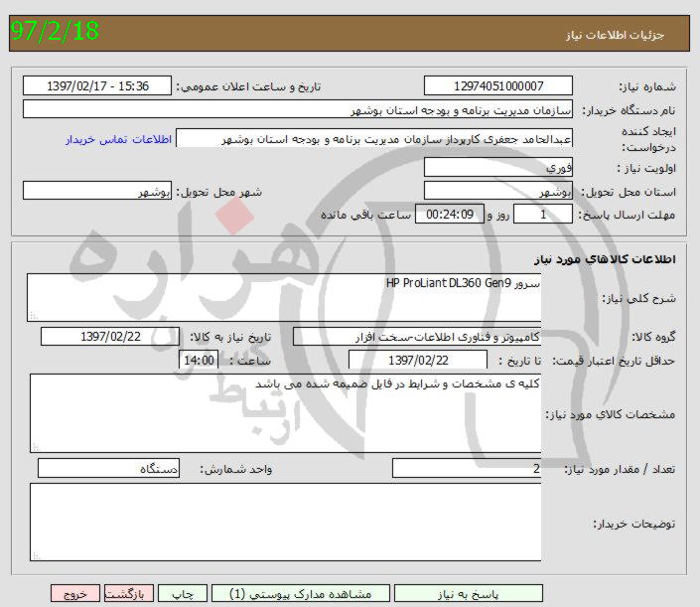Click the announcement date field 1397/02/17 - 15:36
The height and width of the screenshot is (607, 700).
point(97,85)
